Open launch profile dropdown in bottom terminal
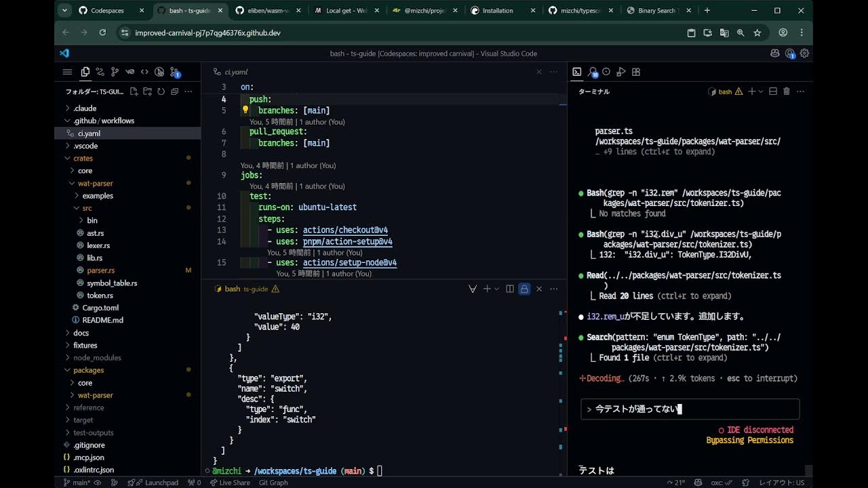This screenshot has width=868, height=488. point(496,289)
